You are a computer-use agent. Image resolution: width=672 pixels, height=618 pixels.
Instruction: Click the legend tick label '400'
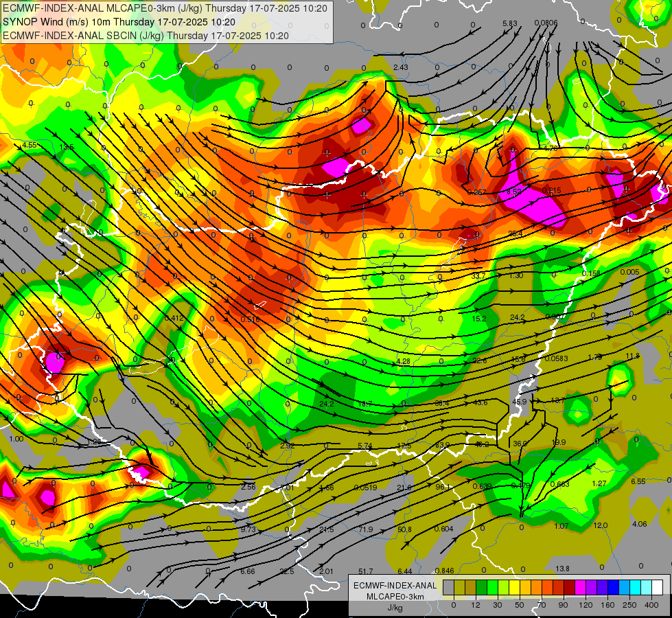pos(651,605)
